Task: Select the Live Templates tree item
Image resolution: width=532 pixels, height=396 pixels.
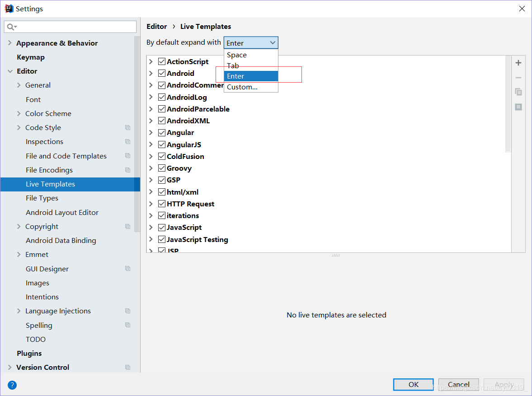Action: pos(70,184)
